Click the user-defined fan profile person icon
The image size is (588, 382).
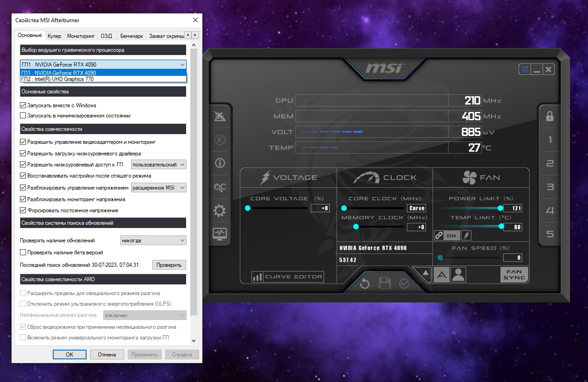(x=458, y=275)
